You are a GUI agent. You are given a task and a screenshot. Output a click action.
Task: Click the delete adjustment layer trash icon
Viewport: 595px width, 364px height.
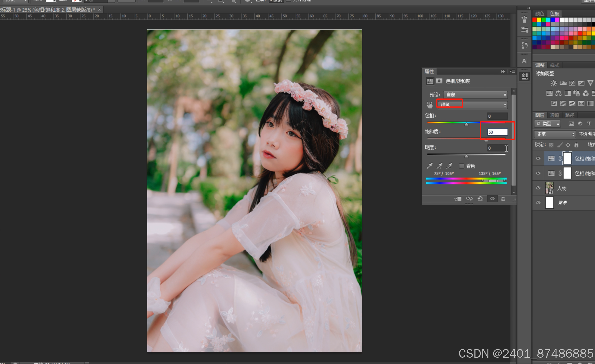tap(503, 199)
